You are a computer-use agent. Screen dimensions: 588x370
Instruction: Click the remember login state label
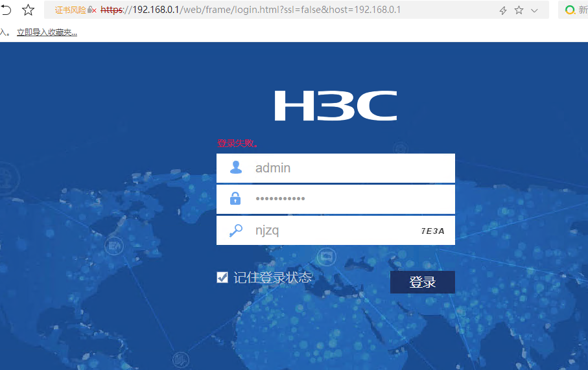(x=273, y=277)
